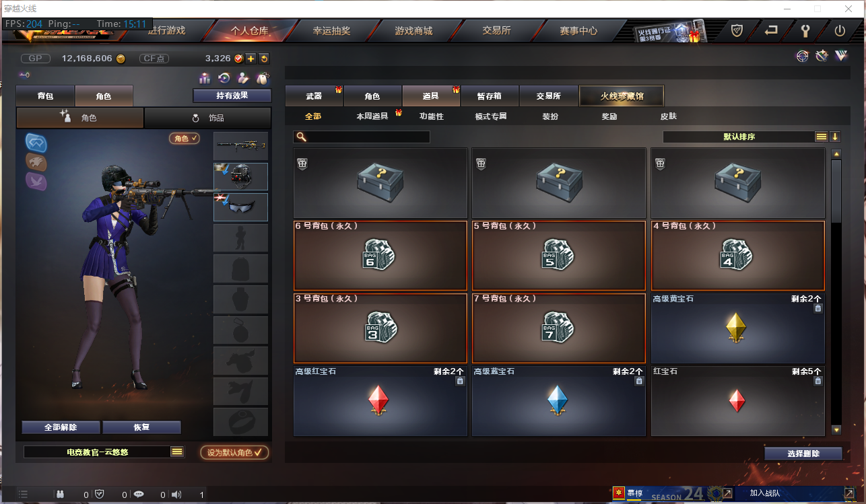
Task: Switch to the 武器 tab
Action: (x=314, y=96)
